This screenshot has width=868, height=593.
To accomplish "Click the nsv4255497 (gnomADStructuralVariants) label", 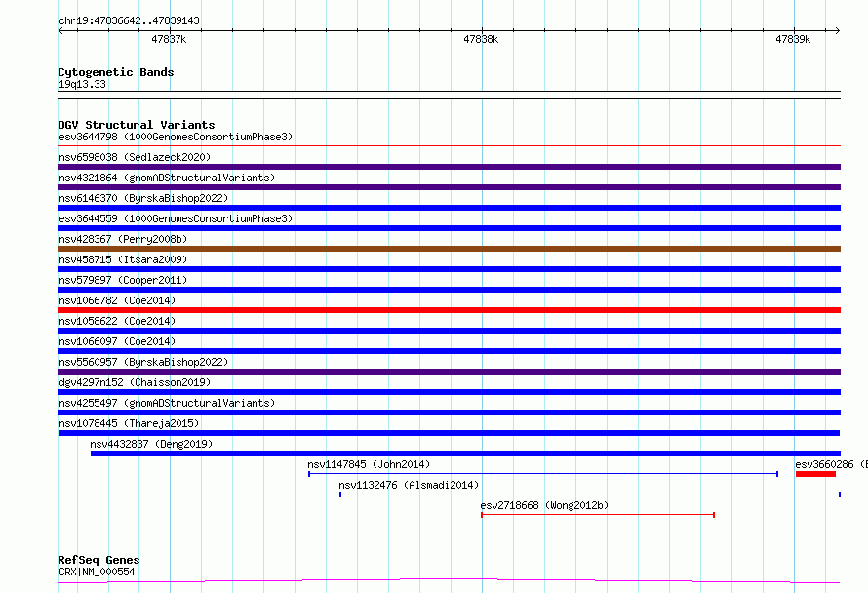I will pyautogui.click(x=167, y=403).
